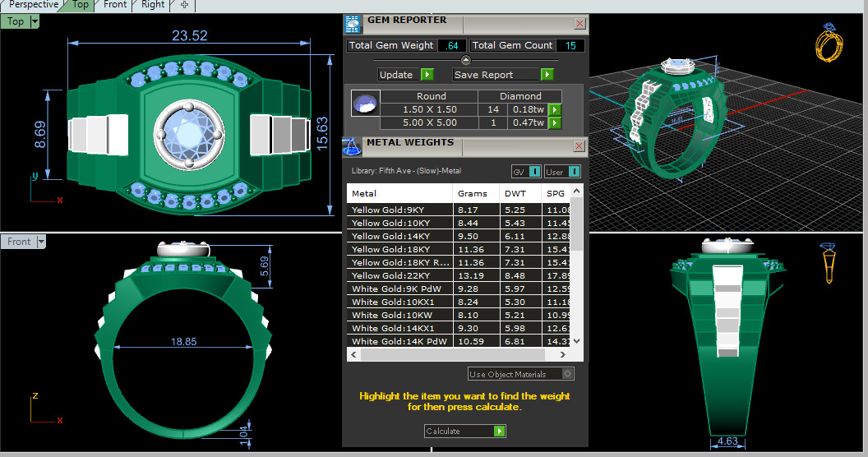Close the Metal Weights panel
This screenshot has height=457, width=868.
tap(579, 146)
